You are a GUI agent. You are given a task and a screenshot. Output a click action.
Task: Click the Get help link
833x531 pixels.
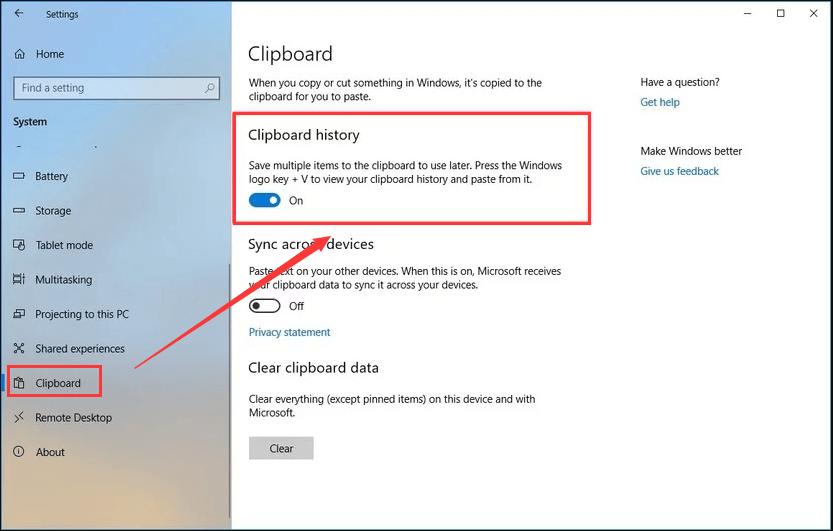660,102
